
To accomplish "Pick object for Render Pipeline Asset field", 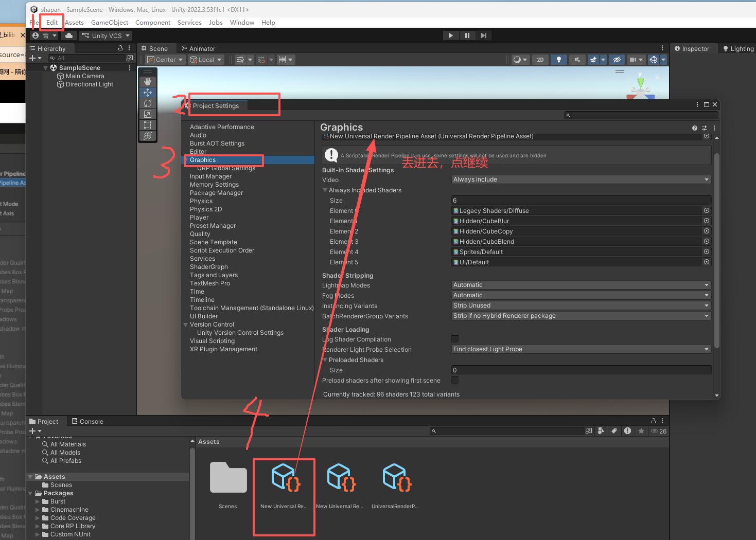I will tap(707, 136).
